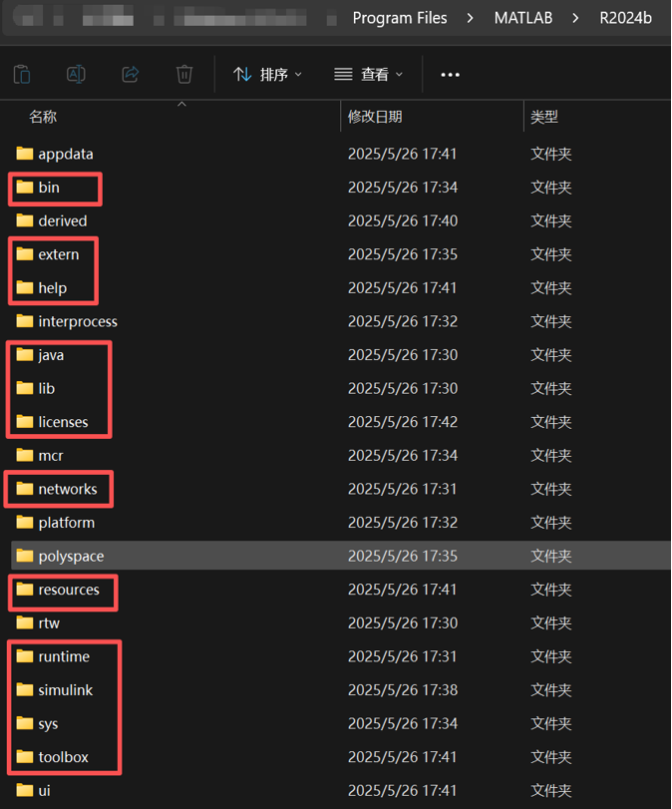
Task: Open the 排序 sort dropdown
Action: (x=267, y=74)
